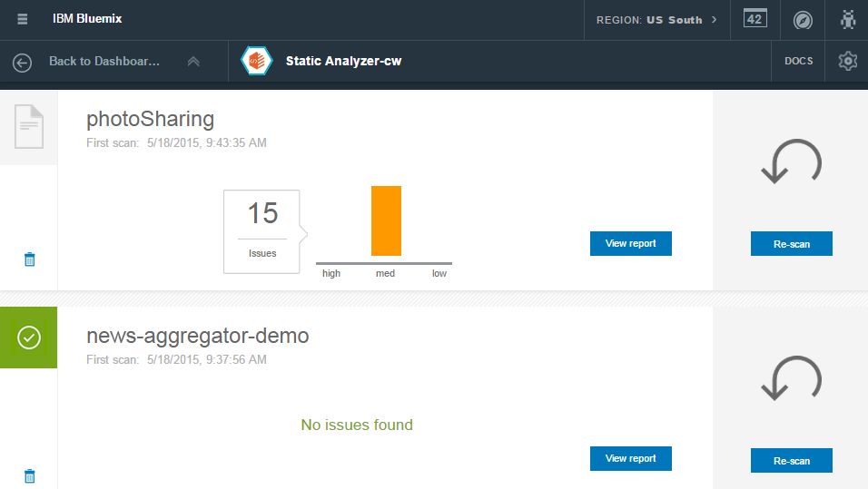Open the hamburger navigation menu
Screen dimensions: 868x489
pyautogui.click(x=22, y=19)
